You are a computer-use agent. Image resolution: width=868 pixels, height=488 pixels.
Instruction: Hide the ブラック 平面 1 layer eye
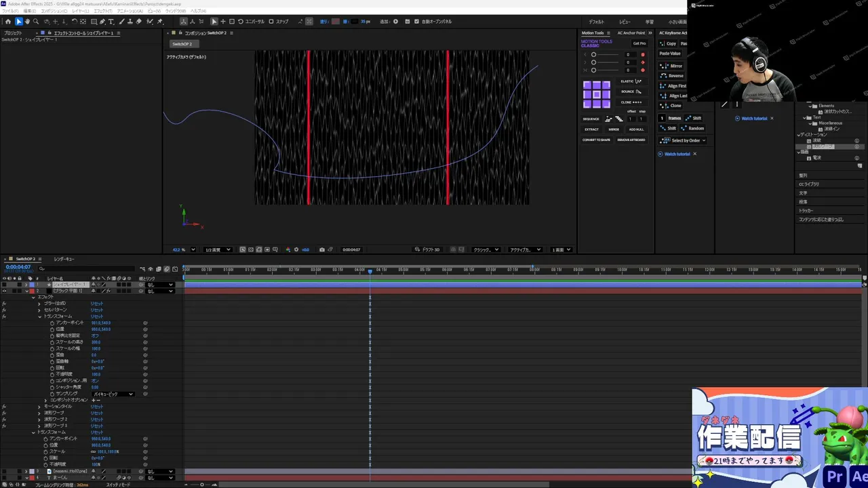[x=5, y=291]
